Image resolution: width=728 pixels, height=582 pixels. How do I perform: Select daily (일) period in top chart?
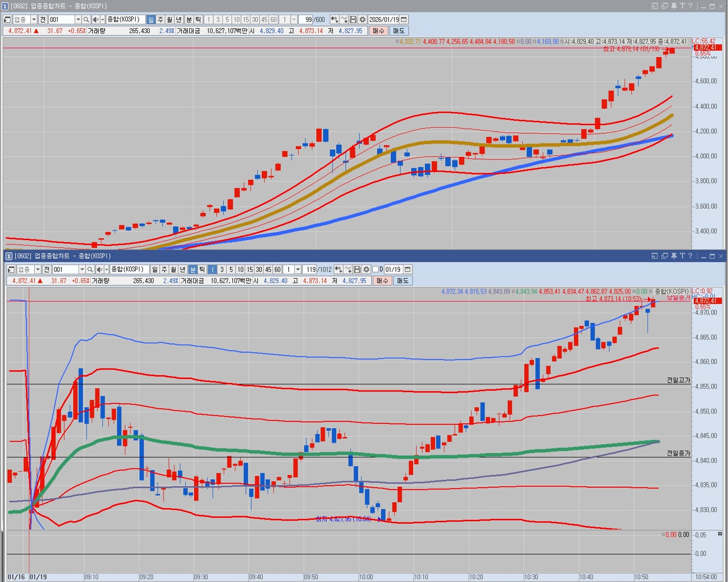coord(151,19)
